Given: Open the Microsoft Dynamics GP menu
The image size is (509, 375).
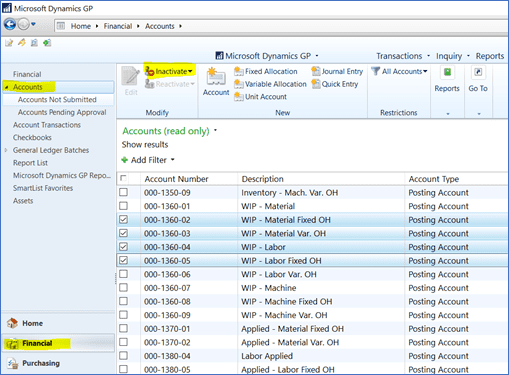Looking at the screenshot, I should click(x=268, y=56).
